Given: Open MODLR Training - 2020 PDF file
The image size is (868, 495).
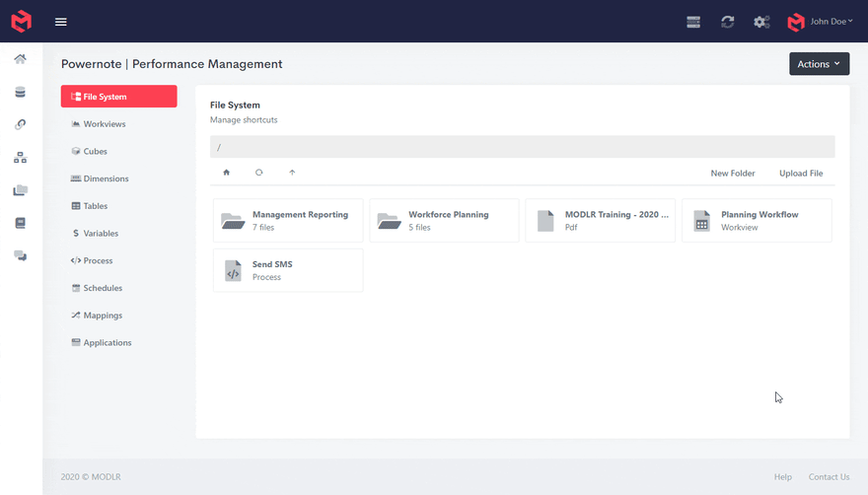Looking at the screenshot, I should tap(600, 220).
